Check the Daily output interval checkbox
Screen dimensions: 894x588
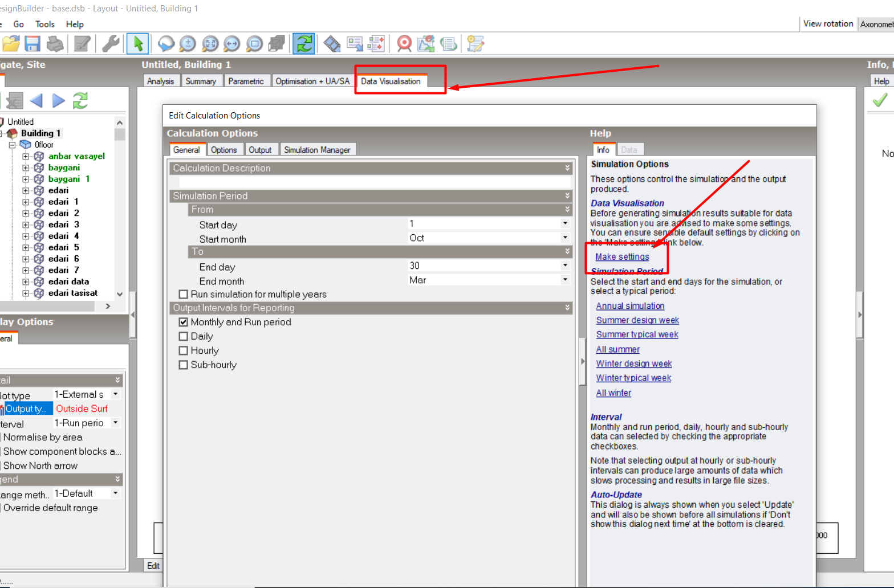(184, 337)
